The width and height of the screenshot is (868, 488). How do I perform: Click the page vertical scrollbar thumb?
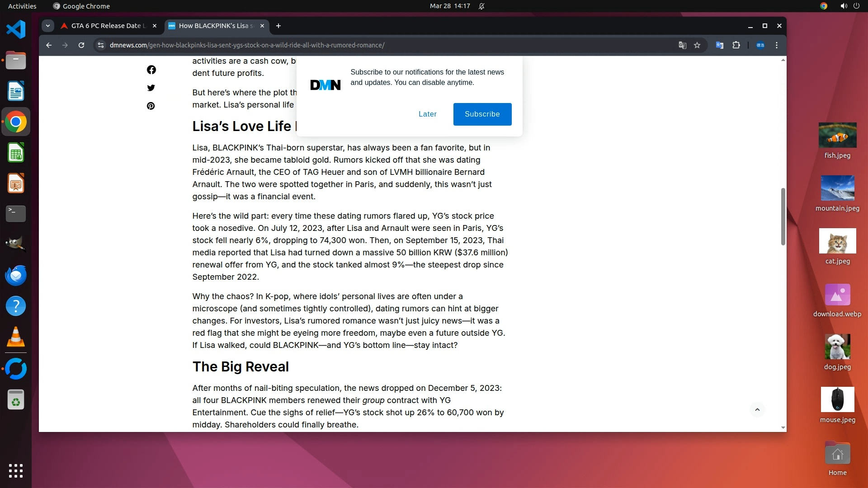click(x=783, y=217)
